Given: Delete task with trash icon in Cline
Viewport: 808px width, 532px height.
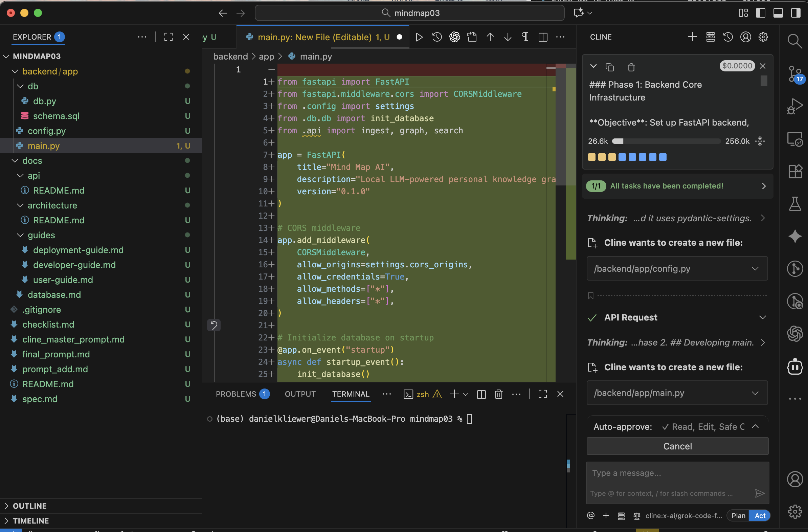Looking at the screenshot, I should pos(631,67).
